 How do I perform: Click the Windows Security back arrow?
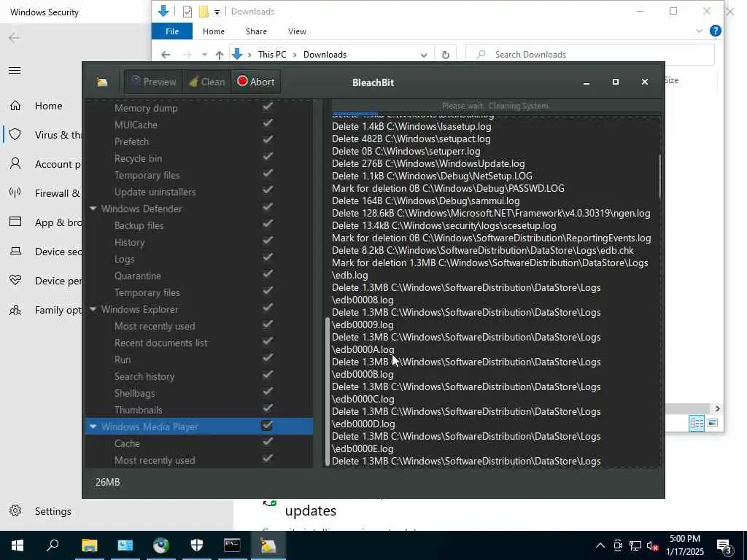coord(15,38)
